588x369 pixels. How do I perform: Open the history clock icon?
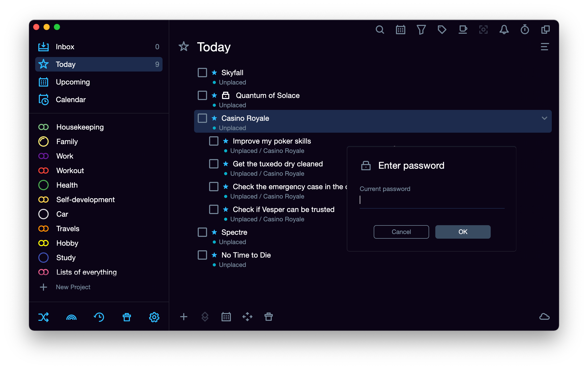pyautogui.click(x=99, y=317)
